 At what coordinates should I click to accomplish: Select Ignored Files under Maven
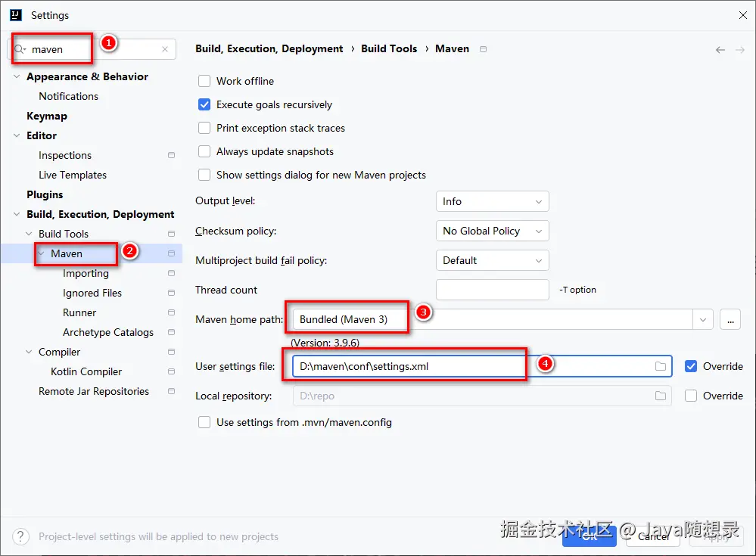(92, 293)
